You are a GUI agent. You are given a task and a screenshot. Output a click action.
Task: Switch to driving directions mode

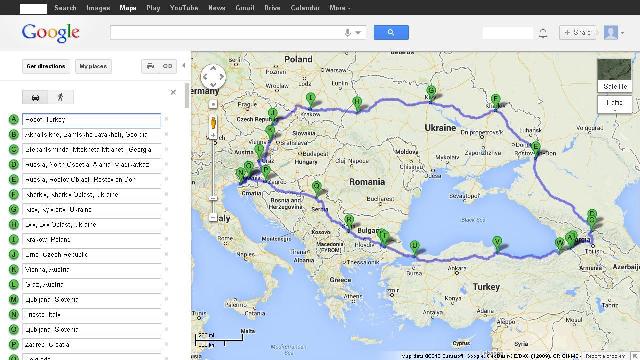pos(35,97)
